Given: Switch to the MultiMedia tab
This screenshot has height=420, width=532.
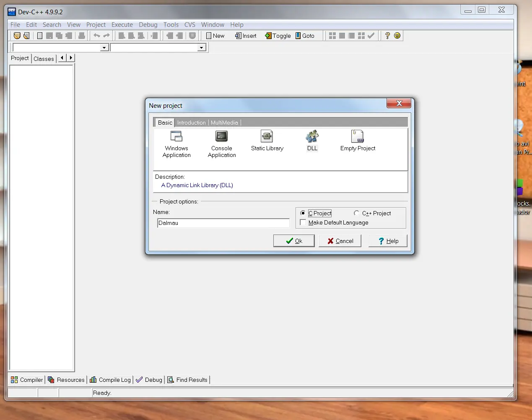Looking at the screenshot, I should tap(224, 123).
